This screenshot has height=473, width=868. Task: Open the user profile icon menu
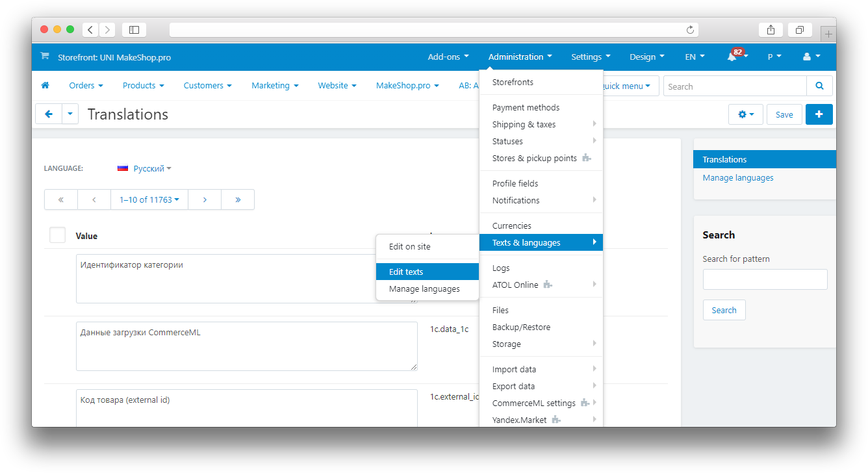coord(811,57)
